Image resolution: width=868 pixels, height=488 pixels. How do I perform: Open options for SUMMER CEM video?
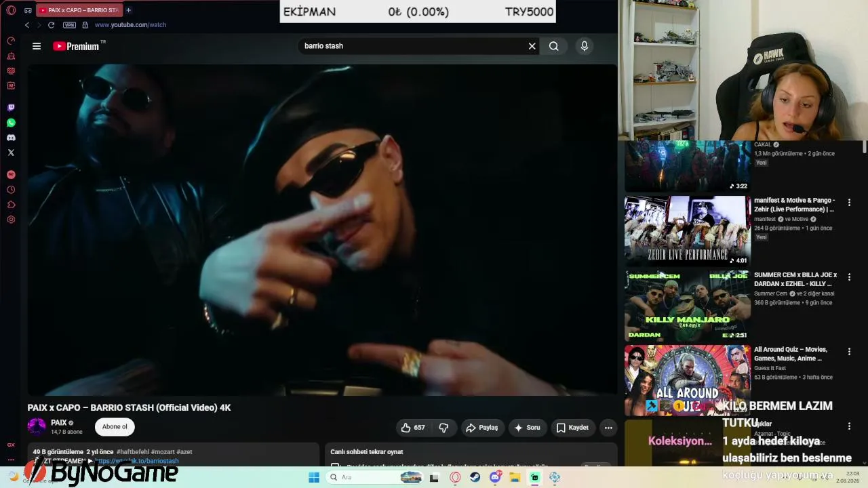tap(849, 277)
